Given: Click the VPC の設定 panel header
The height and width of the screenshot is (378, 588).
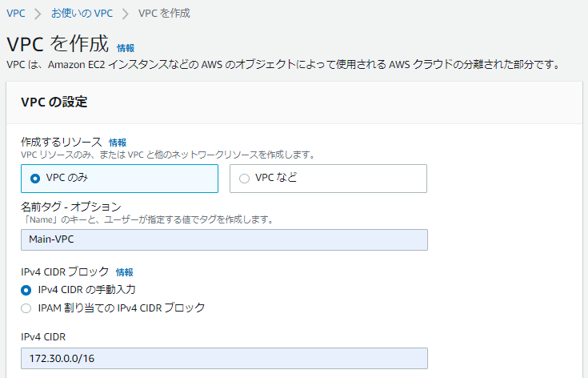Looking at the screenshot, I should [54, 102].
